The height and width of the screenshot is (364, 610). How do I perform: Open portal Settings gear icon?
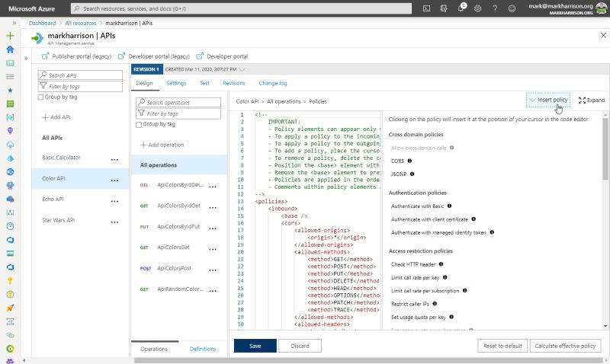click(478, 8)
